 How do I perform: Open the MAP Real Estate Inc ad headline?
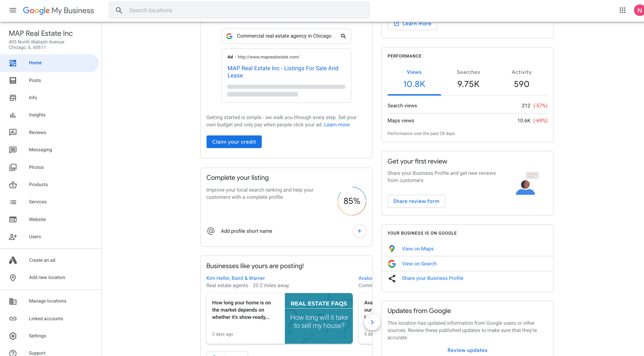tap(283, 72)
